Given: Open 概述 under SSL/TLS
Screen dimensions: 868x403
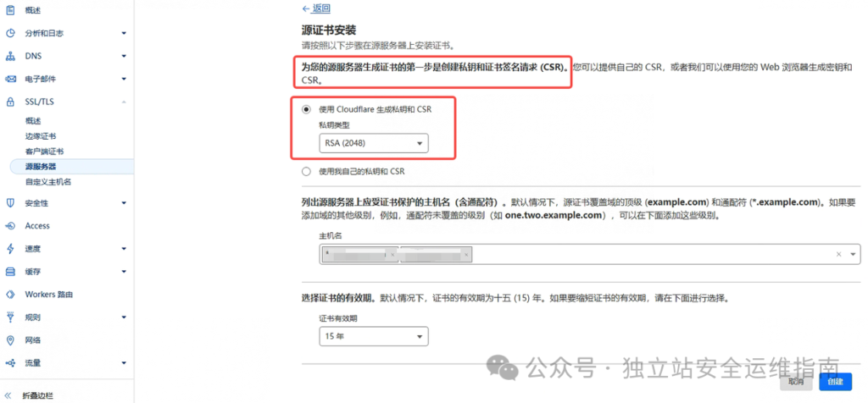Looking at the screenshot, I should [x=33, y=120].
